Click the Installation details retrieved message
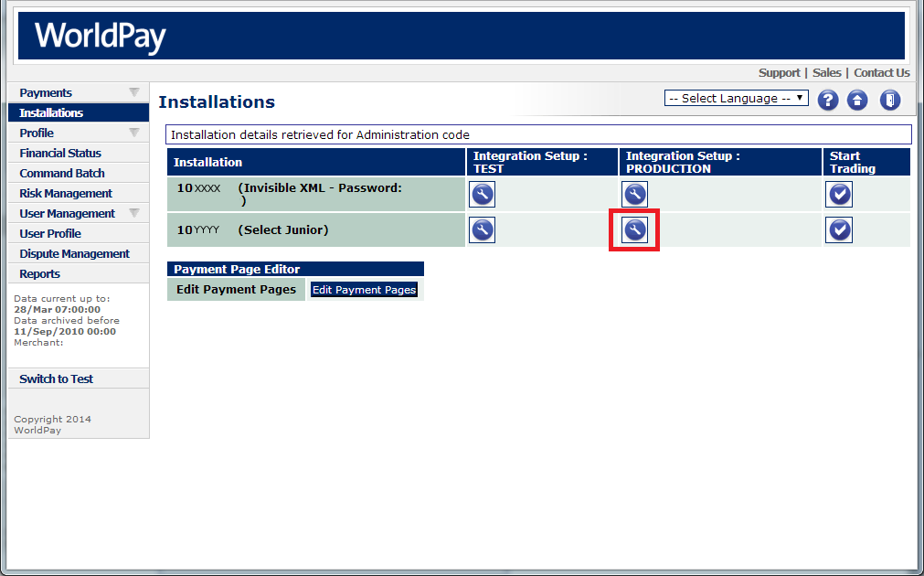 [538, 134]
